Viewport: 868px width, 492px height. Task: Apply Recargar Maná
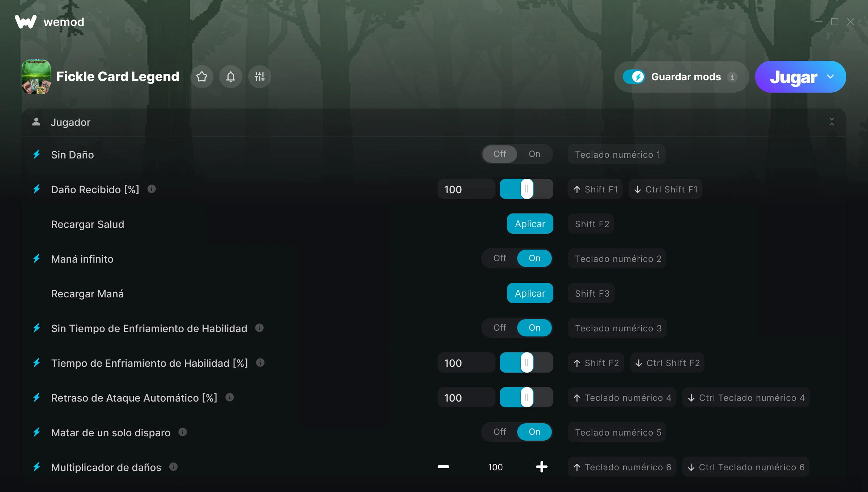coord(530,293)
